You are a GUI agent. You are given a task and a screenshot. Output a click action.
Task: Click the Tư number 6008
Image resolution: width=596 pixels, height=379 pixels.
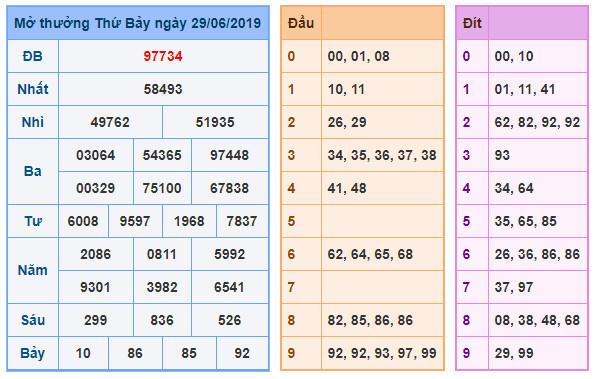(83, 222)
